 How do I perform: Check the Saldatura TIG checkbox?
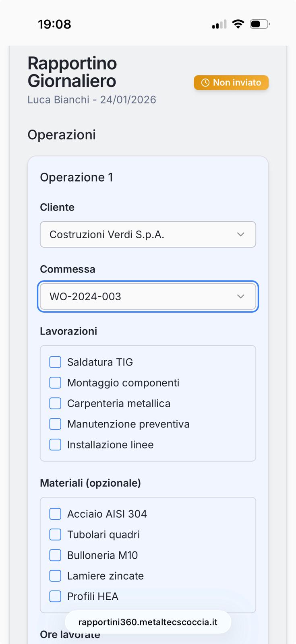(x=55, y=362)
